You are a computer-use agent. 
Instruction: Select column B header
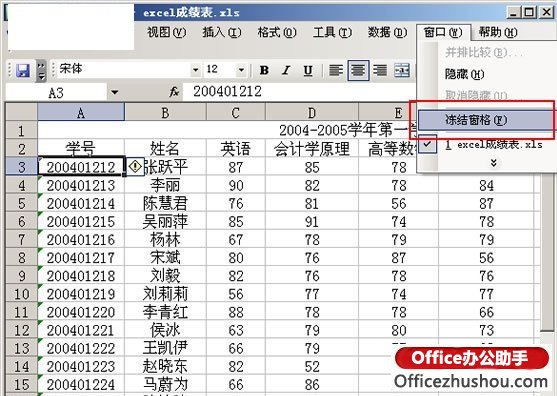coord(165,113)
